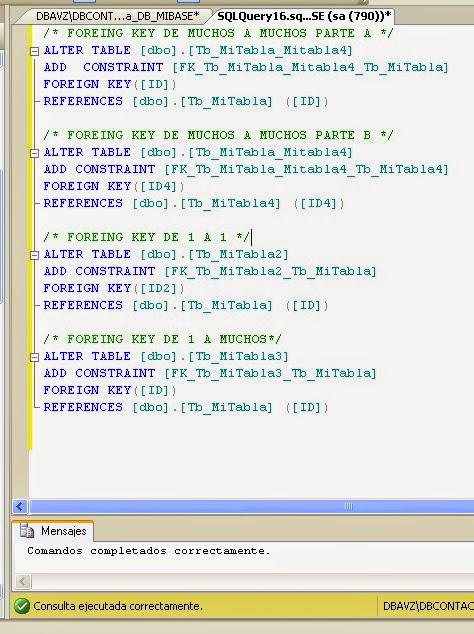Collapse the ALTER TABLE Tb_MiTabla3 block
Viewport: 474px width, 634px height.
(x=34, y=357)
